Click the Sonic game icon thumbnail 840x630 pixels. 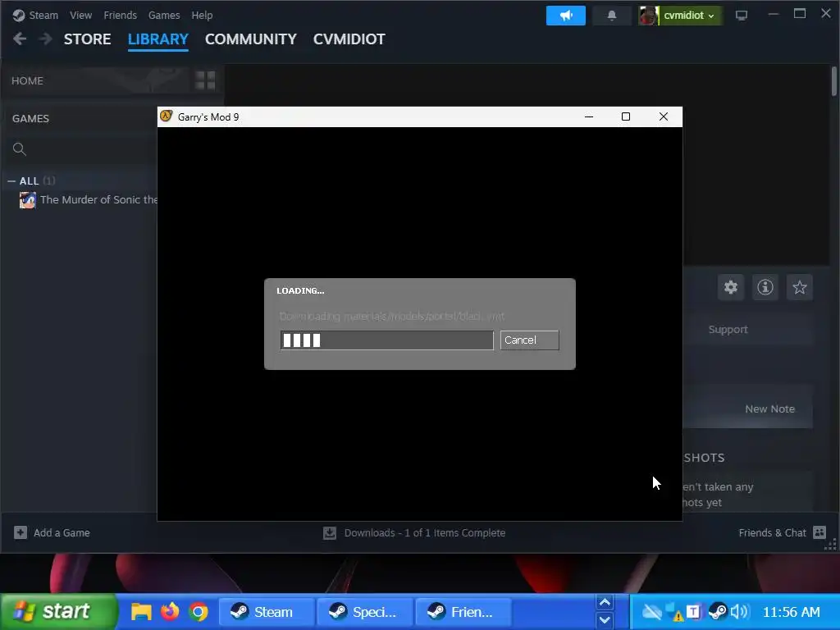point(27,200)
